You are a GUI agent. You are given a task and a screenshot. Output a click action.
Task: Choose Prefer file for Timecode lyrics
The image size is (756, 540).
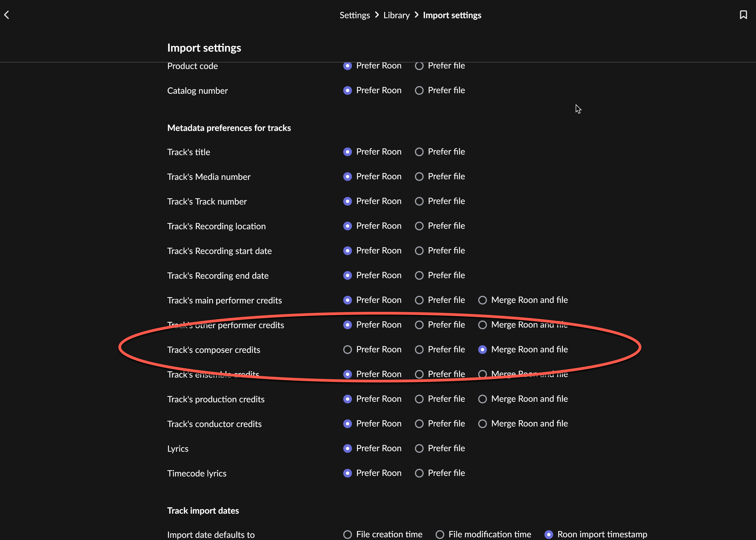click(419, 473)
